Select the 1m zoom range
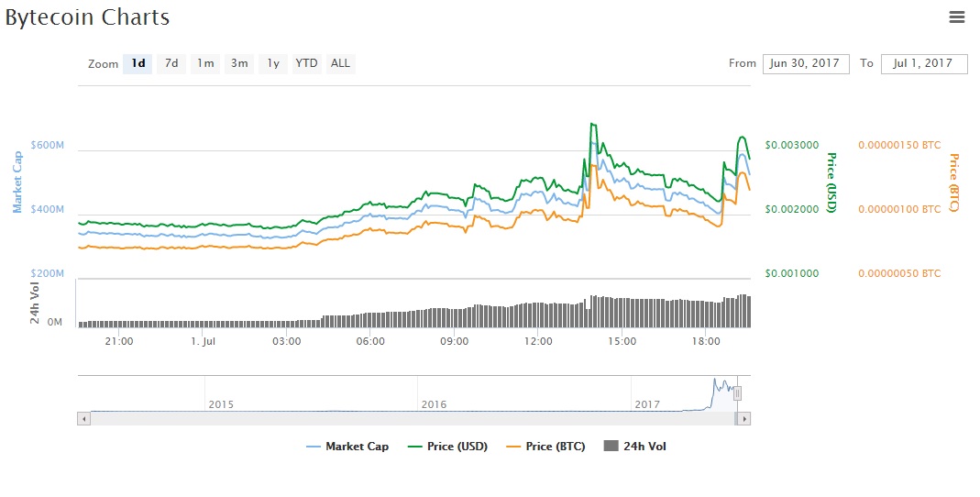The image size is (980, 497). [x=205, y=63]
